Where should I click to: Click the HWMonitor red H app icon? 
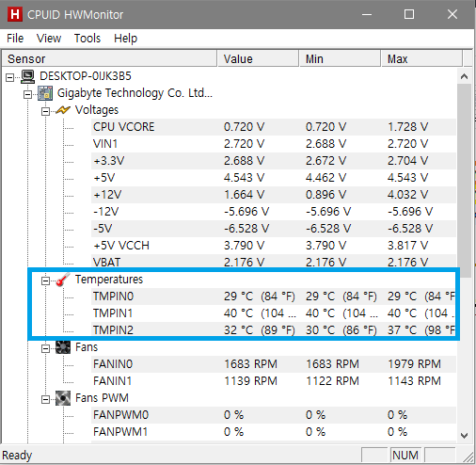15,14
